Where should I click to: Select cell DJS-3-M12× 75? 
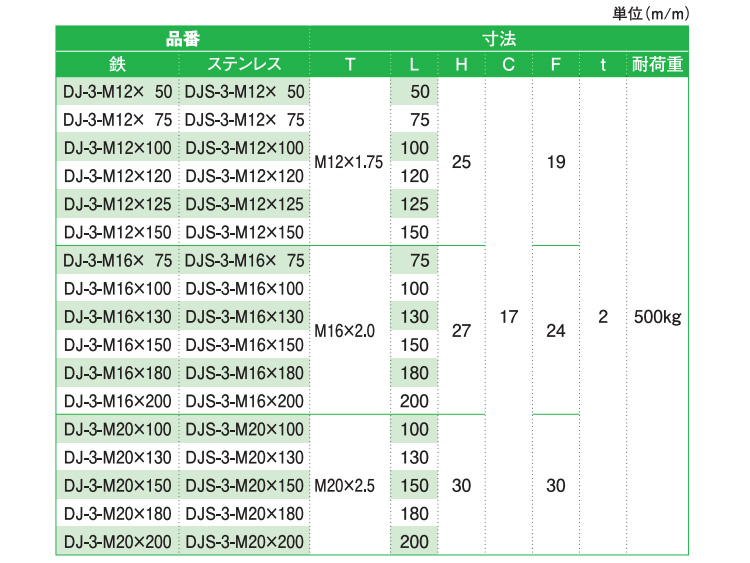244,120
